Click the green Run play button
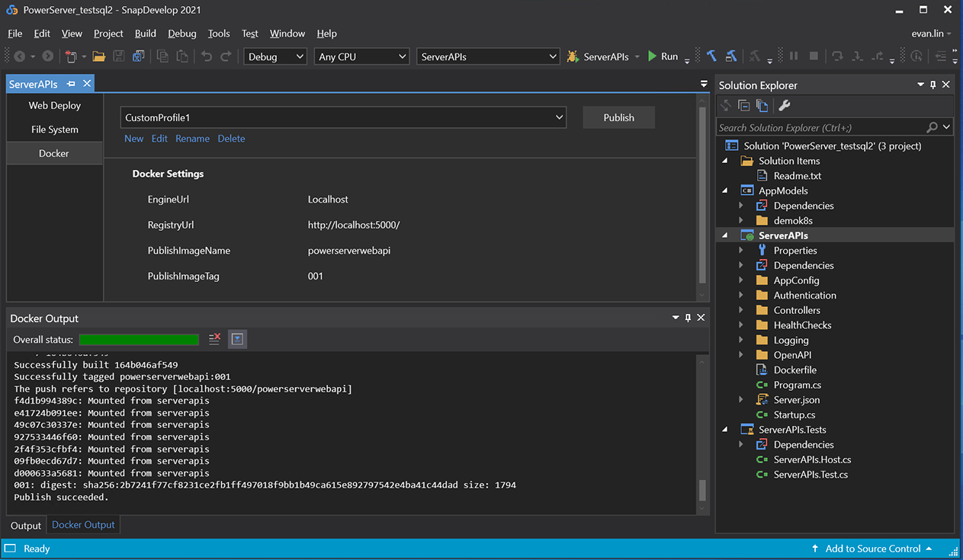The width and height of the screenshot is (963, 560). pyautogui.click(x=653, y=56)
